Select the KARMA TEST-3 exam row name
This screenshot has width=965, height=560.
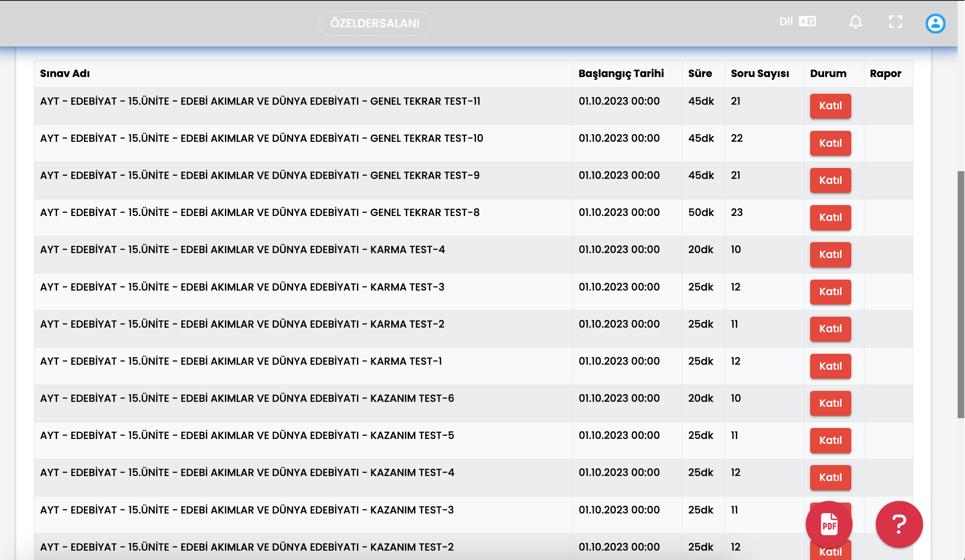(x=242, y=287)
